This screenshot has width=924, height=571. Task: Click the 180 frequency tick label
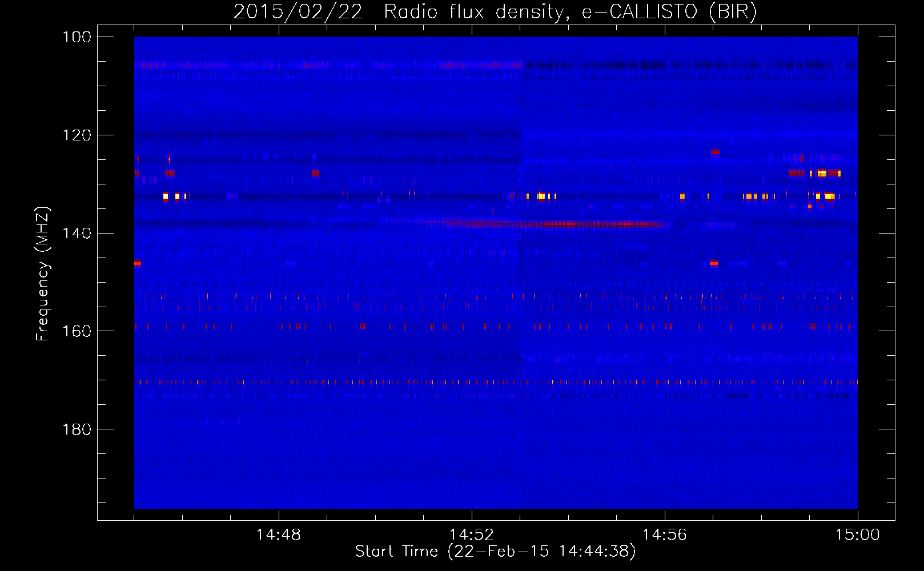tap(77, 429)
